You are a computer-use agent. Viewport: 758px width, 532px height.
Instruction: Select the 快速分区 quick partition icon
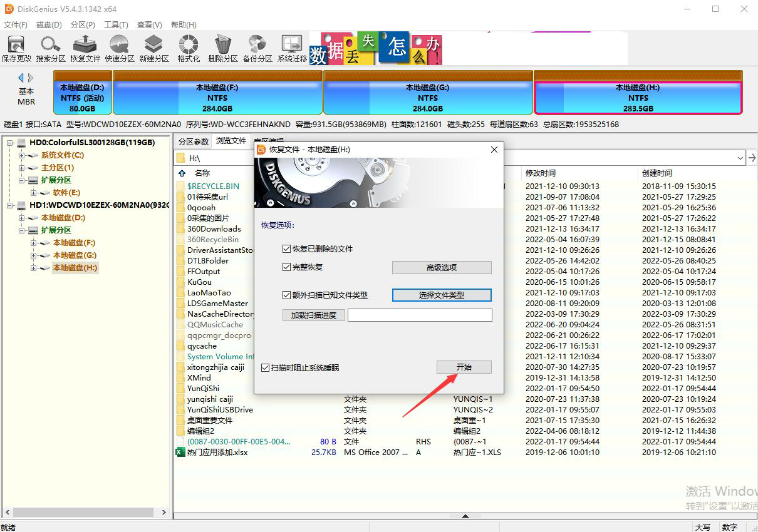(x=120, y=49)
